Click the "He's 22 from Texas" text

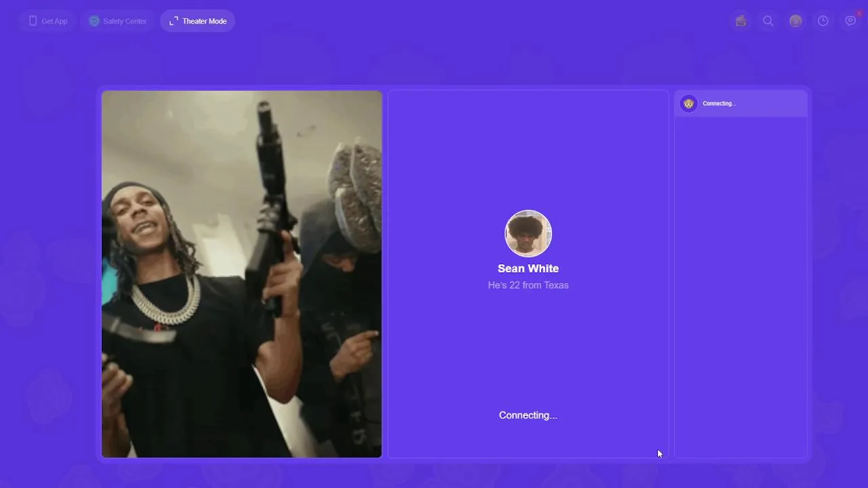tap(528, 285)
